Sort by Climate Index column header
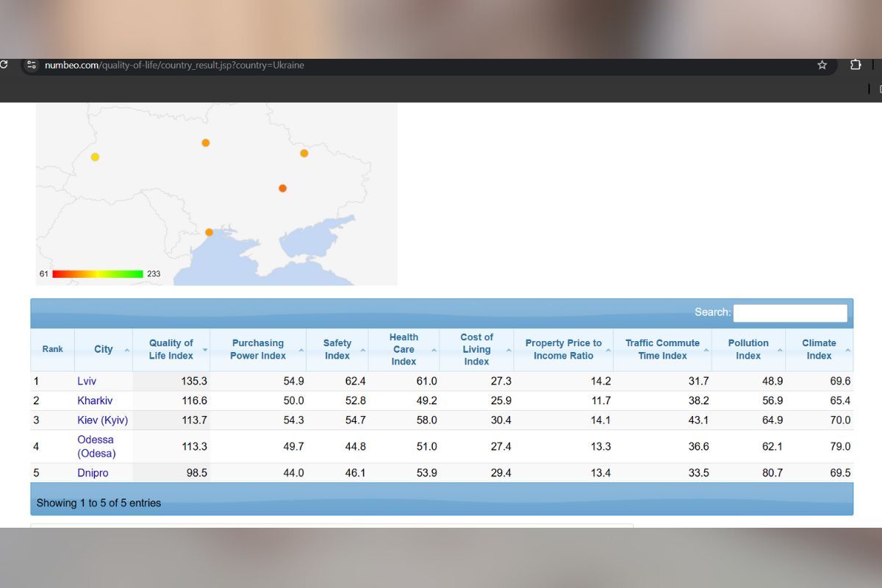The image size is (882, 588). click(x=818, y=350)
